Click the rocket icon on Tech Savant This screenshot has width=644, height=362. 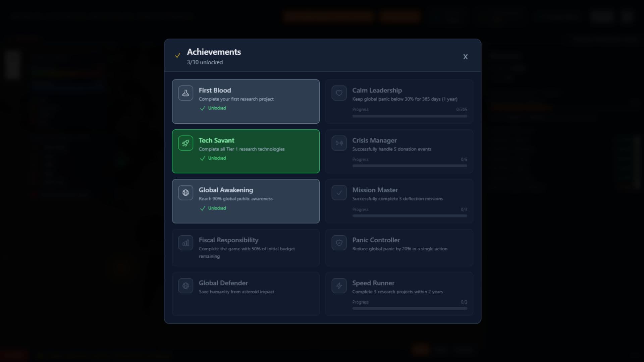point(185,143)
